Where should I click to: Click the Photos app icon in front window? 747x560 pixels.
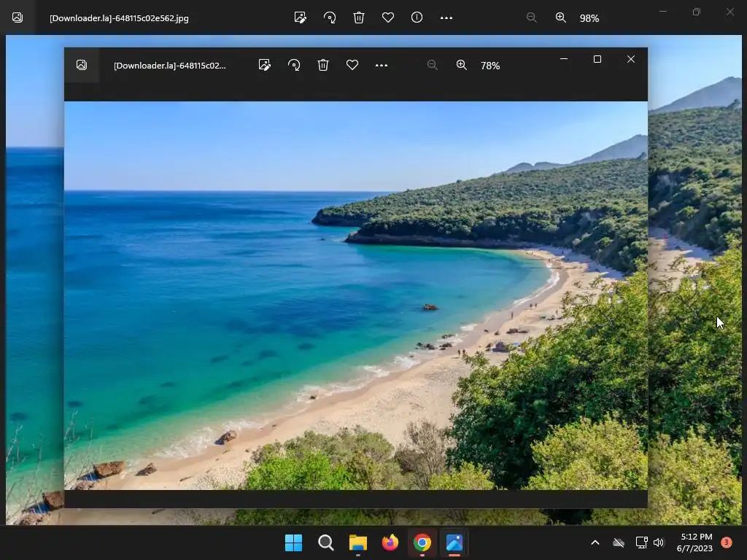82,65
